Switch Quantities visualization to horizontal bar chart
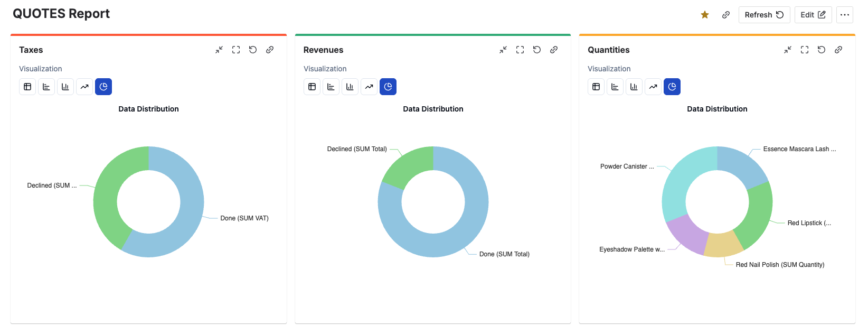The image size is (868, 334). point(615,87)
